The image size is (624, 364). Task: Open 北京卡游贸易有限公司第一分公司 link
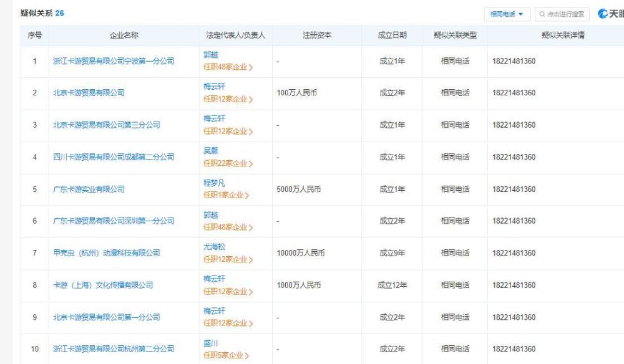(x=106, y=317)
